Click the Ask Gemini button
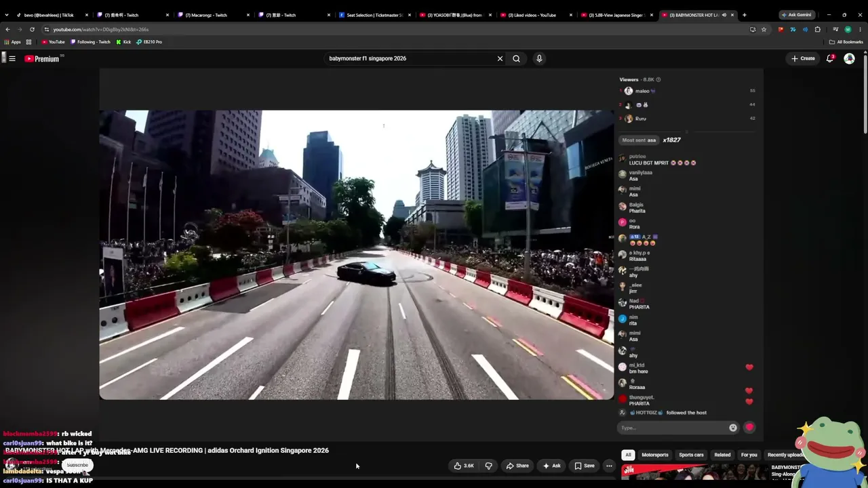 coord(796,15)
